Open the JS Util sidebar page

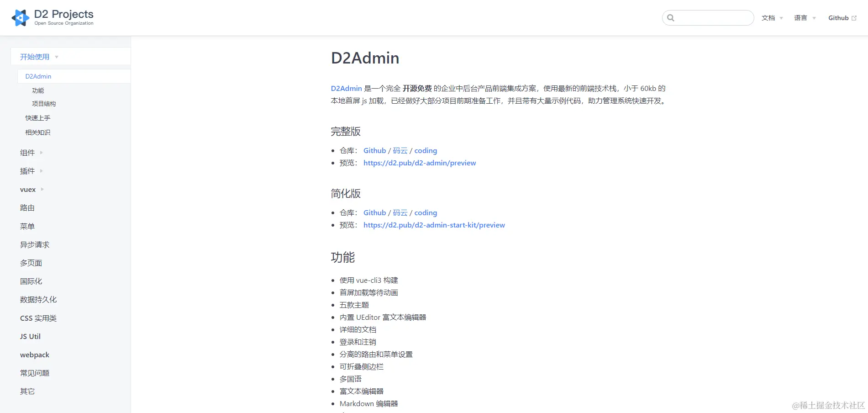(x=30, y=336)
